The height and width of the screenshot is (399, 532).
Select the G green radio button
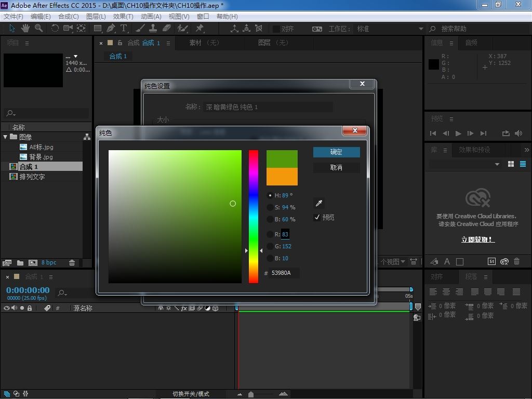(x=270, y=246)
